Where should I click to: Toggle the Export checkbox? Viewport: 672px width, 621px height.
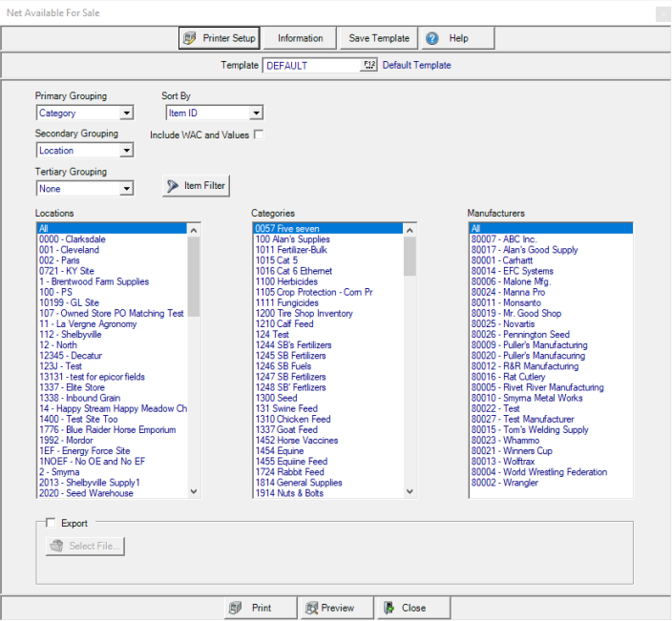pos(51,523)
